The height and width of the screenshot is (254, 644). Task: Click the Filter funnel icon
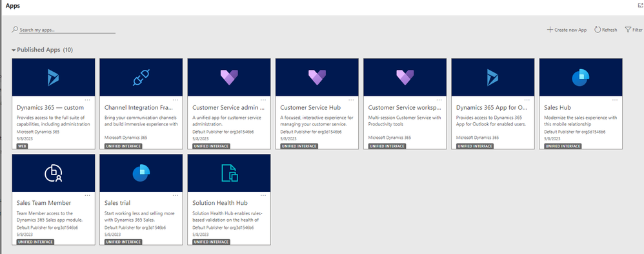[628, 30]
